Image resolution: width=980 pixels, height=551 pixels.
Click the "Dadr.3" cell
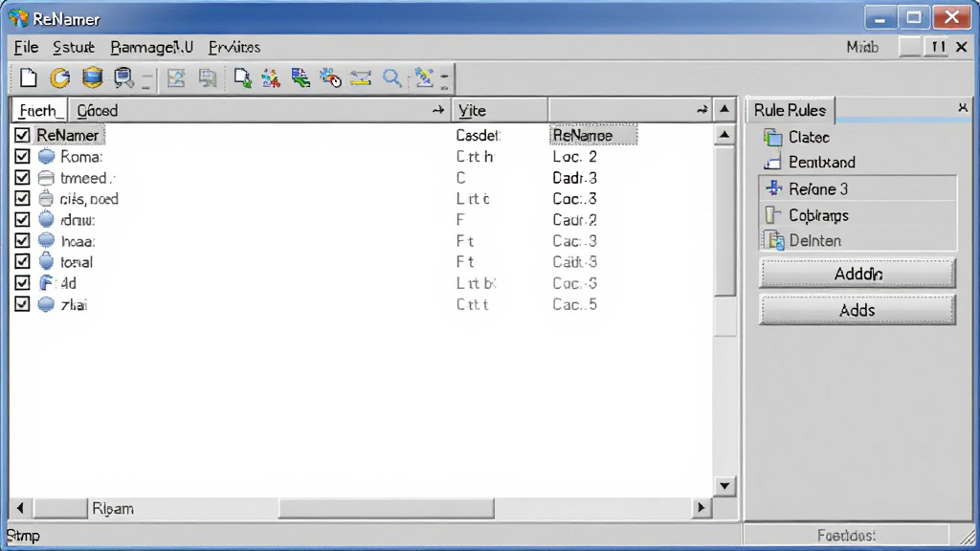coord(574,178)
